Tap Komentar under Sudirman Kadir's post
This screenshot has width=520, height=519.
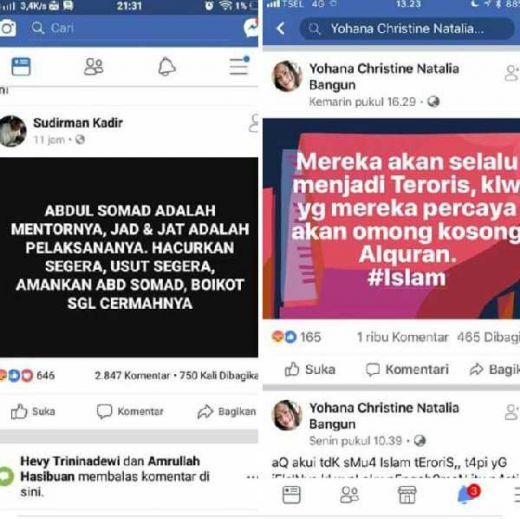130,411
